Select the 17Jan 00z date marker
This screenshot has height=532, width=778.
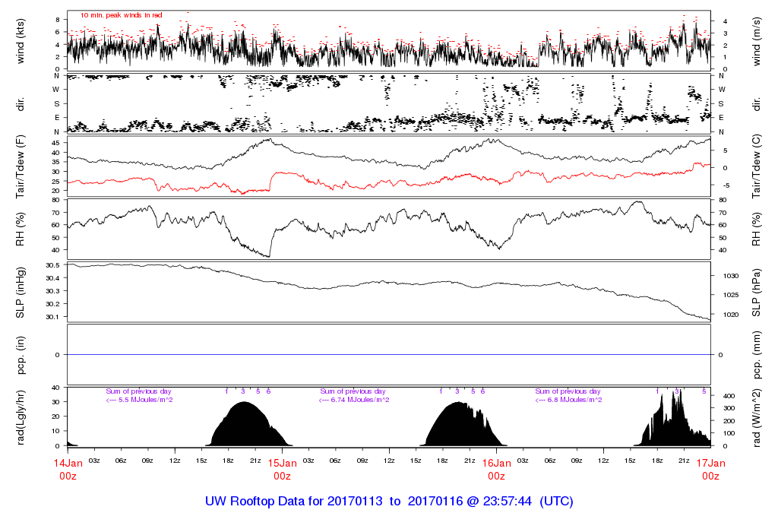click(710, 468)
